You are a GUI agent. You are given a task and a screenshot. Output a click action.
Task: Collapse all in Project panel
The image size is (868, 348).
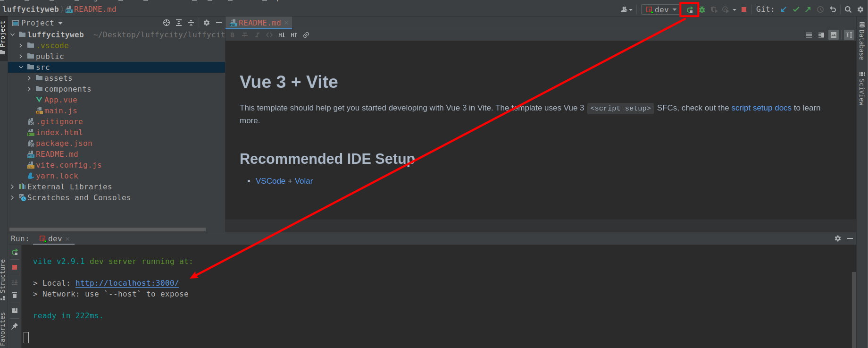[191, 23]
